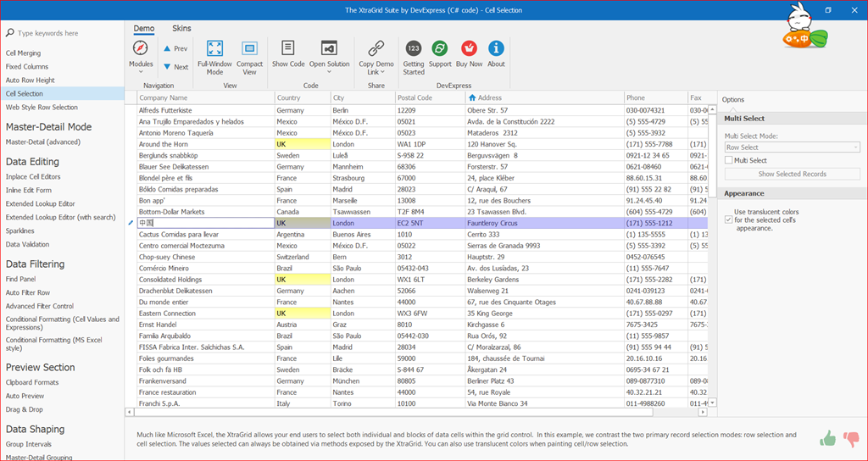Viewport: 868px width, 461px height.
Task: Open the Modules compass icon
Action: pos(141,48)
